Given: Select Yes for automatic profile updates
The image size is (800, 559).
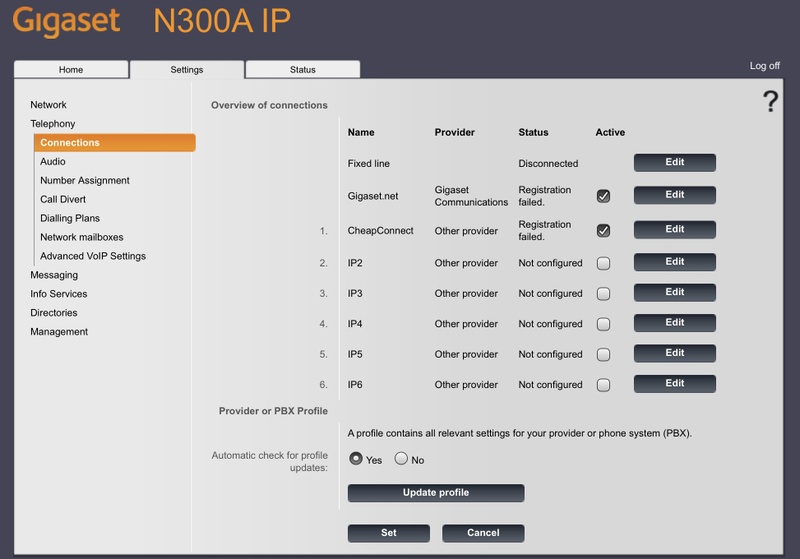Looking at the screenshot, I should tap(356, 459).
